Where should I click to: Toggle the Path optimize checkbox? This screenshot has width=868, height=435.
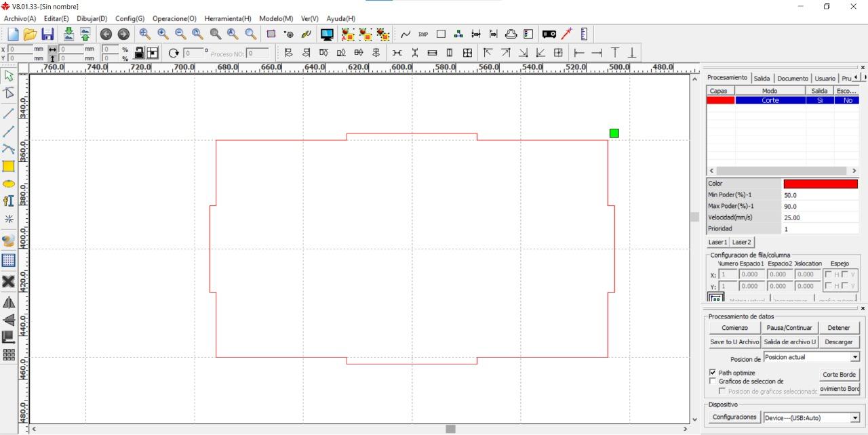point(713,373)
